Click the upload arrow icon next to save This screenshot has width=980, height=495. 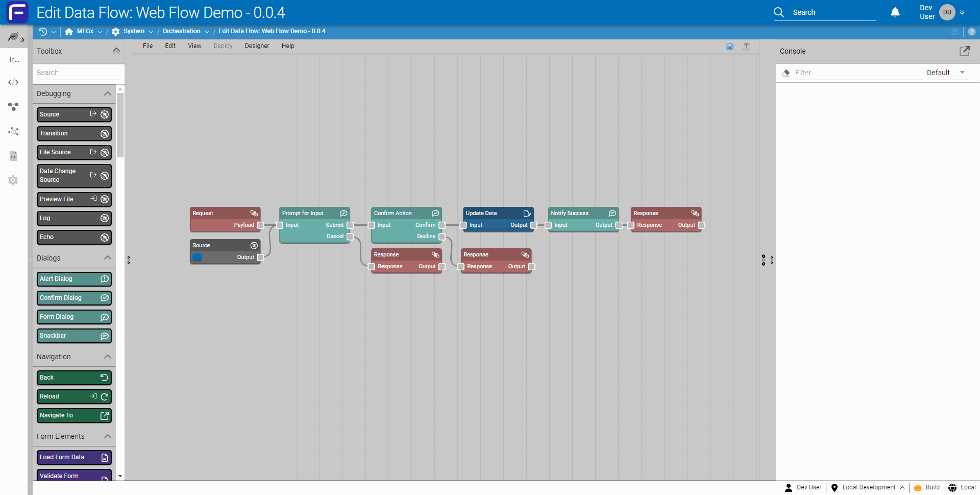746,46
